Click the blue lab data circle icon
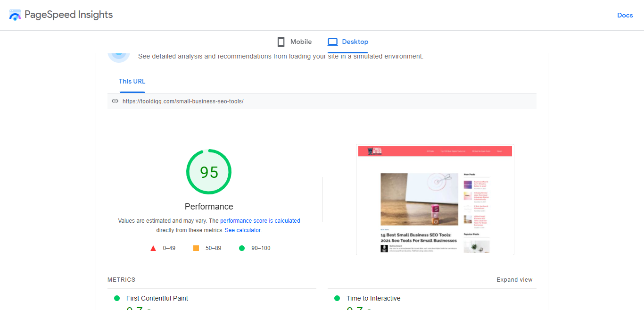This screenshot has width=644, height=310. pos(119,57)
